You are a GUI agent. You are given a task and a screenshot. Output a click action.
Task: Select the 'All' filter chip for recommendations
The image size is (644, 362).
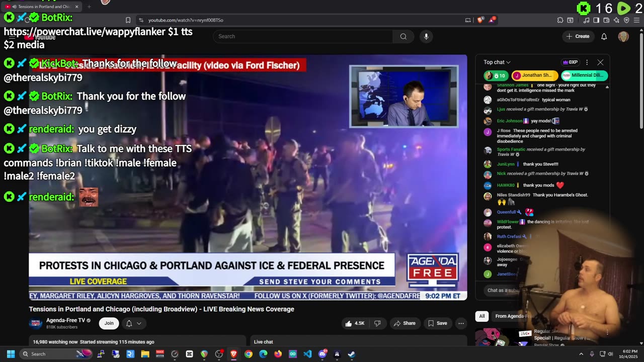click(482, 316)
